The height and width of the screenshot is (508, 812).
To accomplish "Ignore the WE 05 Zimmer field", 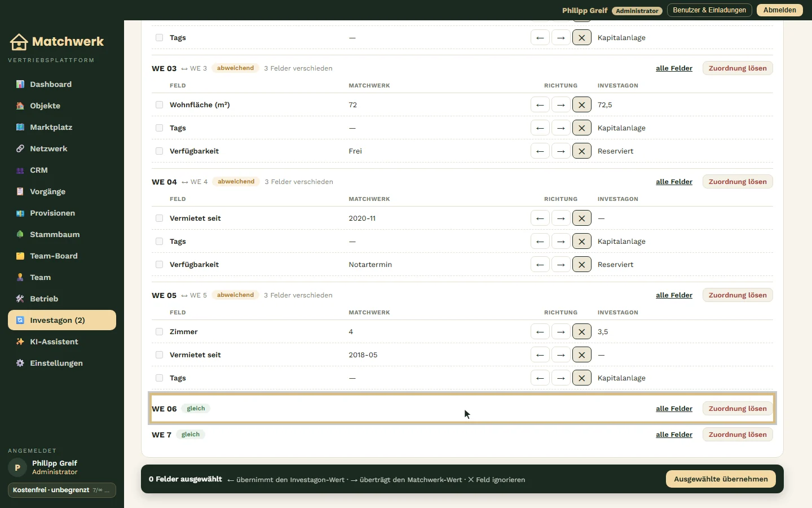I will [582, 332].
